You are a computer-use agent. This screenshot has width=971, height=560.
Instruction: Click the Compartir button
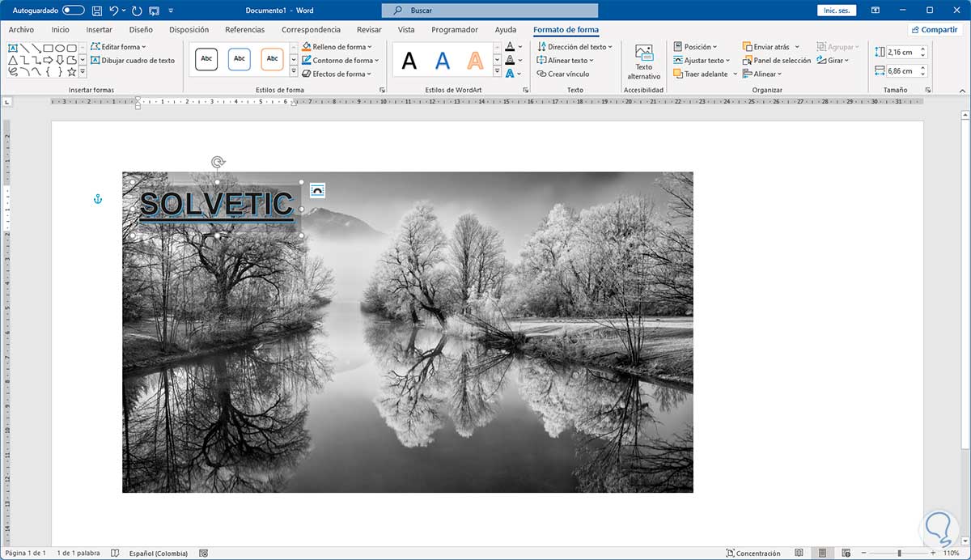tap(934, 30)
